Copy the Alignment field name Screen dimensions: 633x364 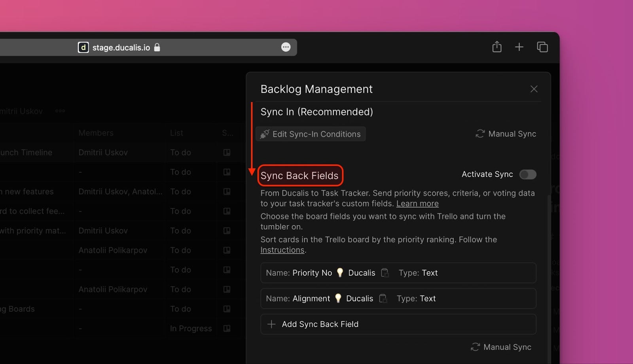tap(383, 299)
